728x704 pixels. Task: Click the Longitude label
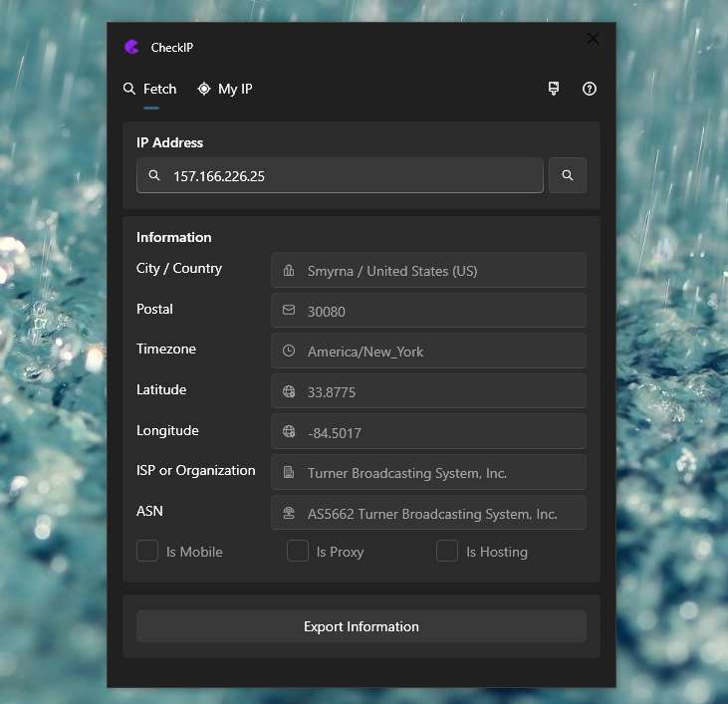point(167,430)
